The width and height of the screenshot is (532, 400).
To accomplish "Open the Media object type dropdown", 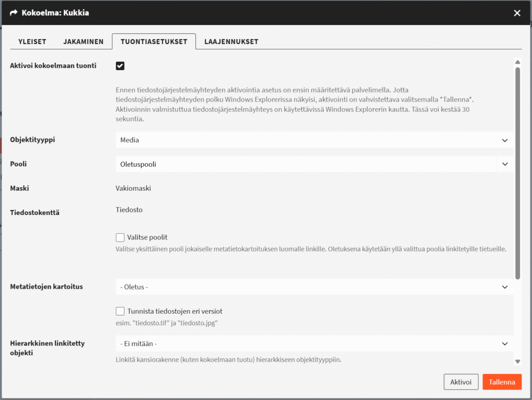I will point(314,140).
